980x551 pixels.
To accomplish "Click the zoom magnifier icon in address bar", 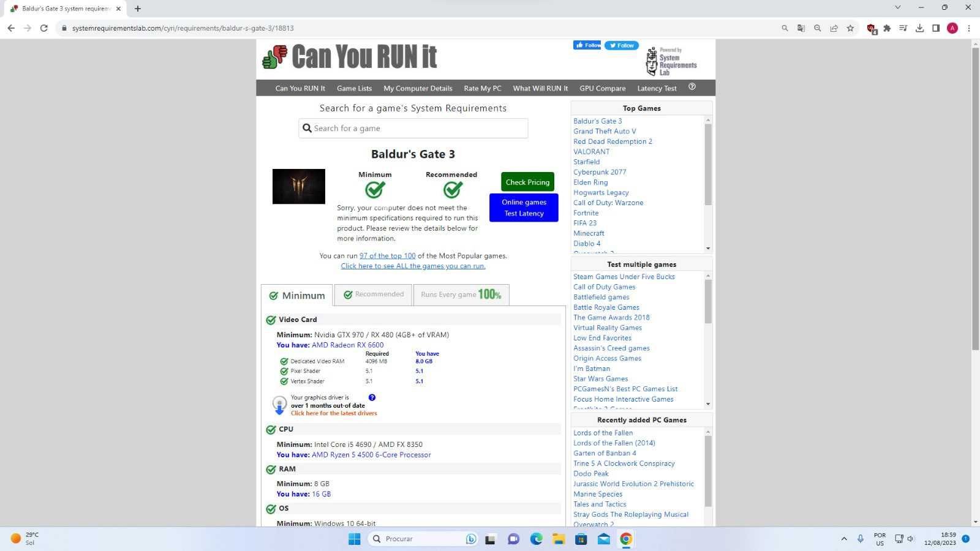I will pos(817,28).
